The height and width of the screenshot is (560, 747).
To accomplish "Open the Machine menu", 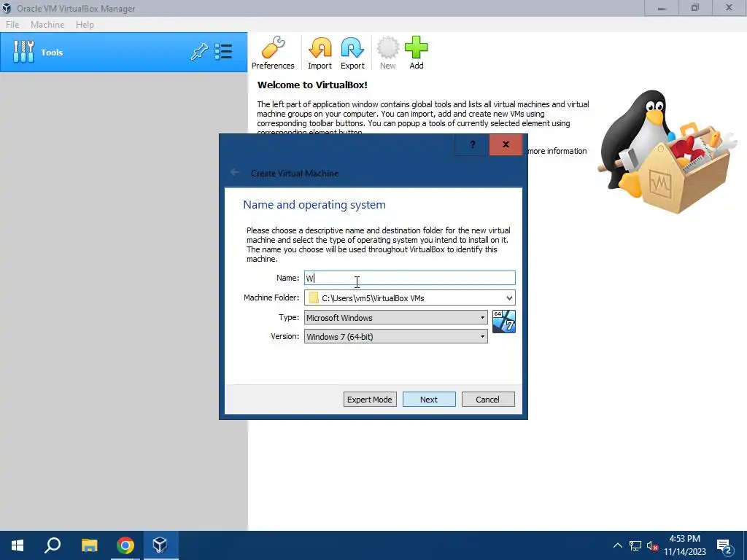I will (47, 25).
